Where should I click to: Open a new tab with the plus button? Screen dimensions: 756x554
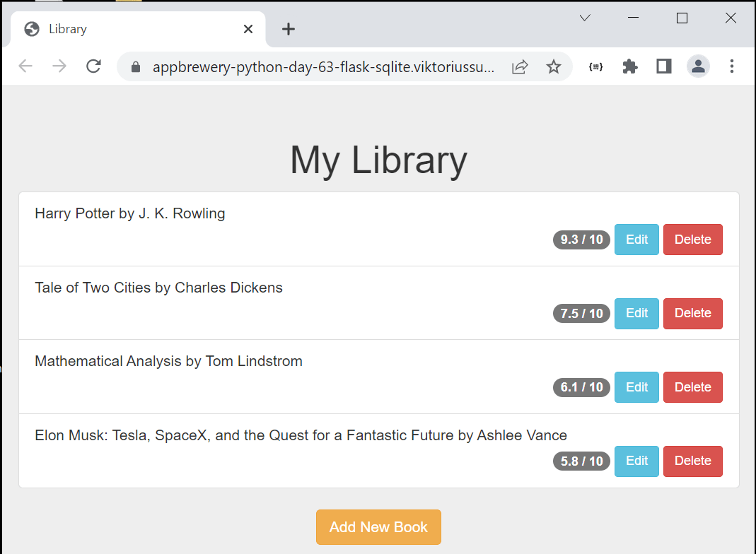tap(288, 29)
